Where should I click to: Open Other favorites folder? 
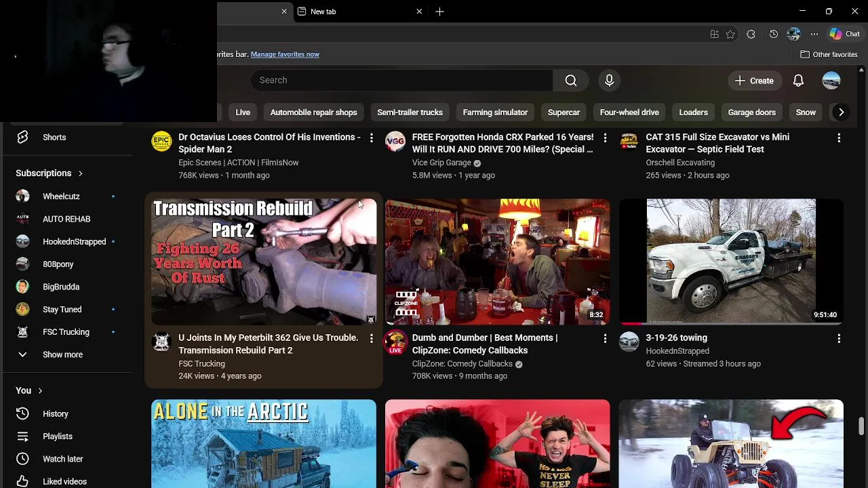(x=829, y=54)
